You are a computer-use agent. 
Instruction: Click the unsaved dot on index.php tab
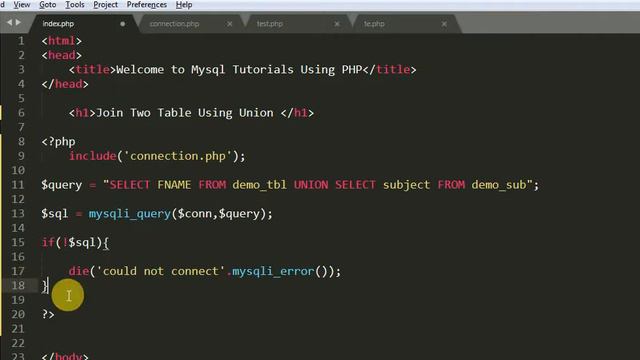tap(122, 24)
